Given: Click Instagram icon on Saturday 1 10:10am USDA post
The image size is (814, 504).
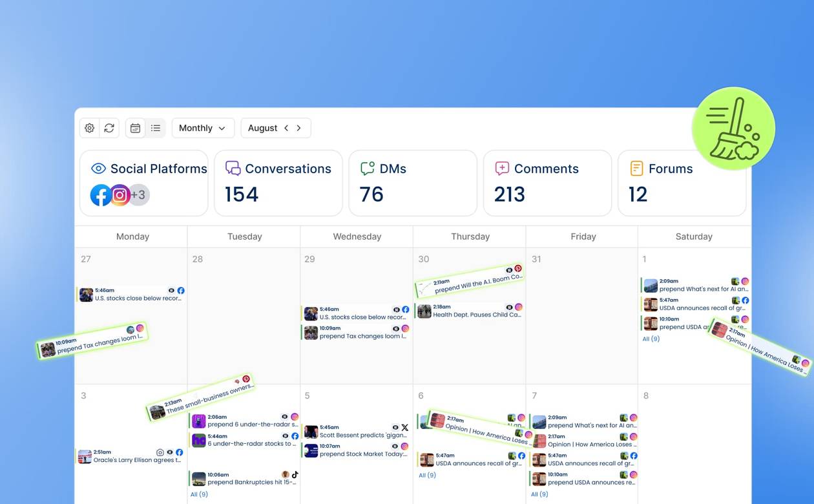Looking at the screenshot, I should pyautogui.click(x=745, y=319).
